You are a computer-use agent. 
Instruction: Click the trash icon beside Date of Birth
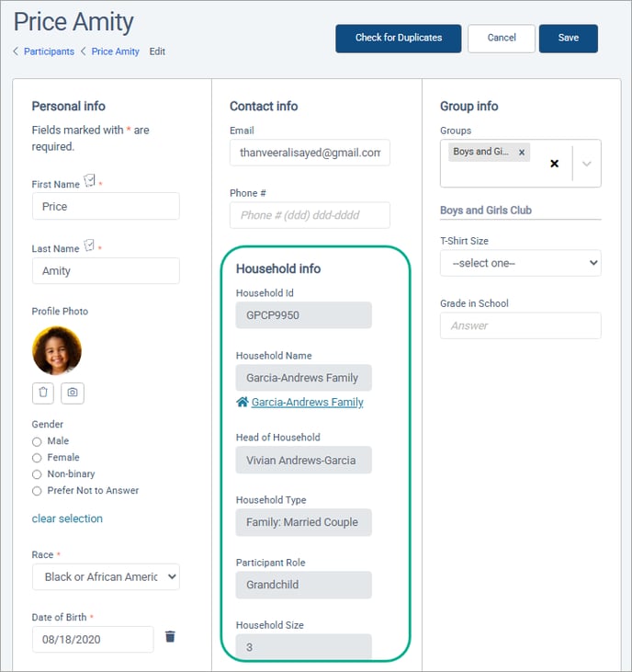[170, 636]
